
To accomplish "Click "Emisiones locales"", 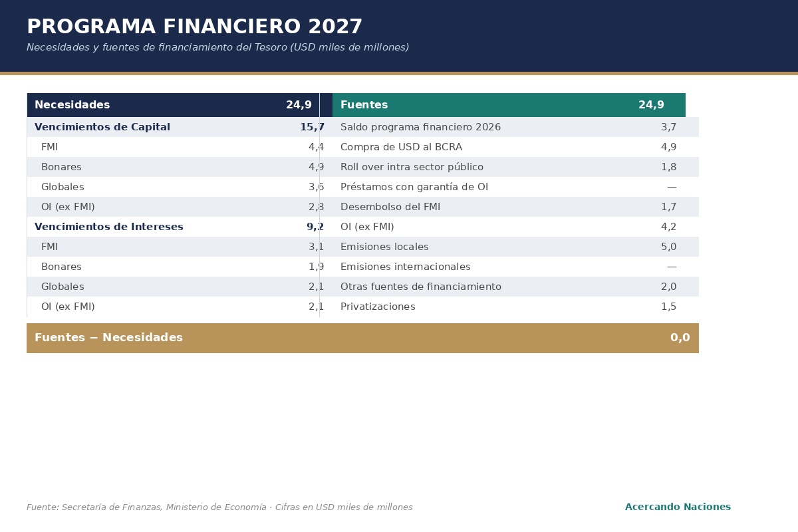I will pos(384,247).
